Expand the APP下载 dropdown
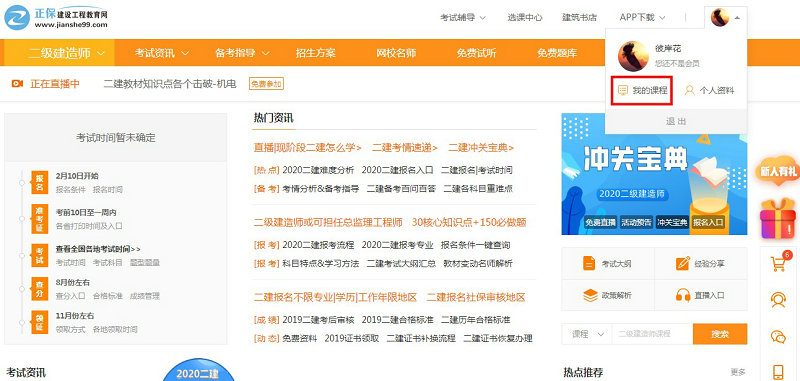 click(642, 17)
